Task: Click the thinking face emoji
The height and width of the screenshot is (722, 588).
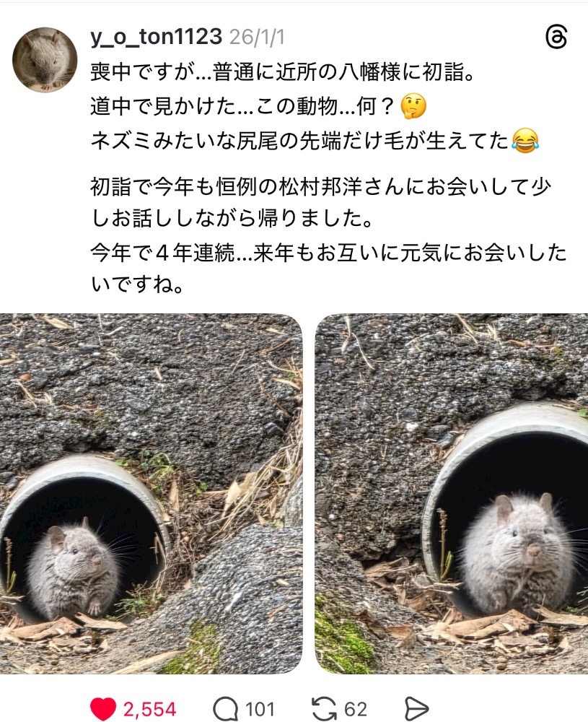Action: click(x=413, y=106)
